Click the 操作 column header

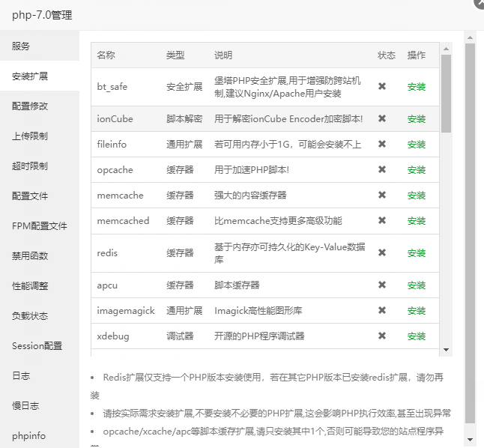[417, 55]
